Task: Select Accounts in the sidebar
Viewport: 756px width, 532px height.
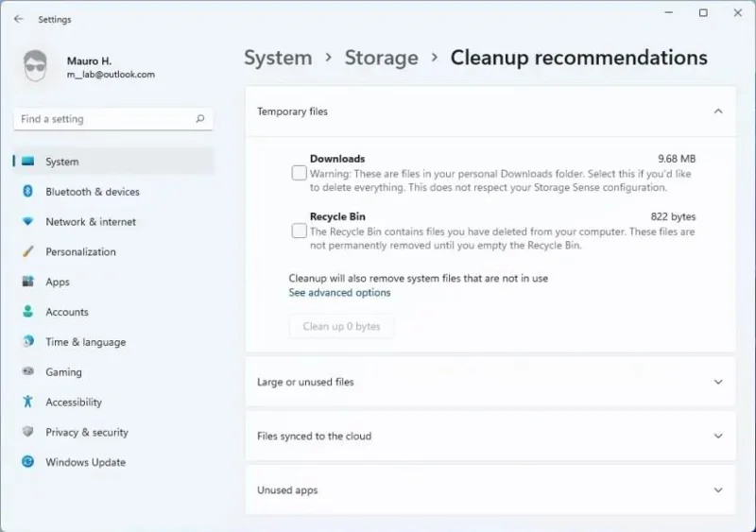Action: pos(113,312)
